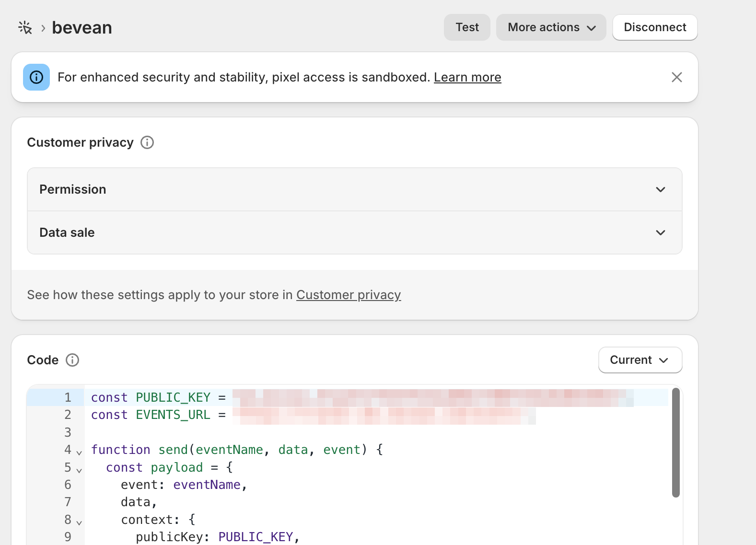Click the info icon beside Customer privacy
The image size is (756, 545).
pyautogui.click(x=147, y=142)
